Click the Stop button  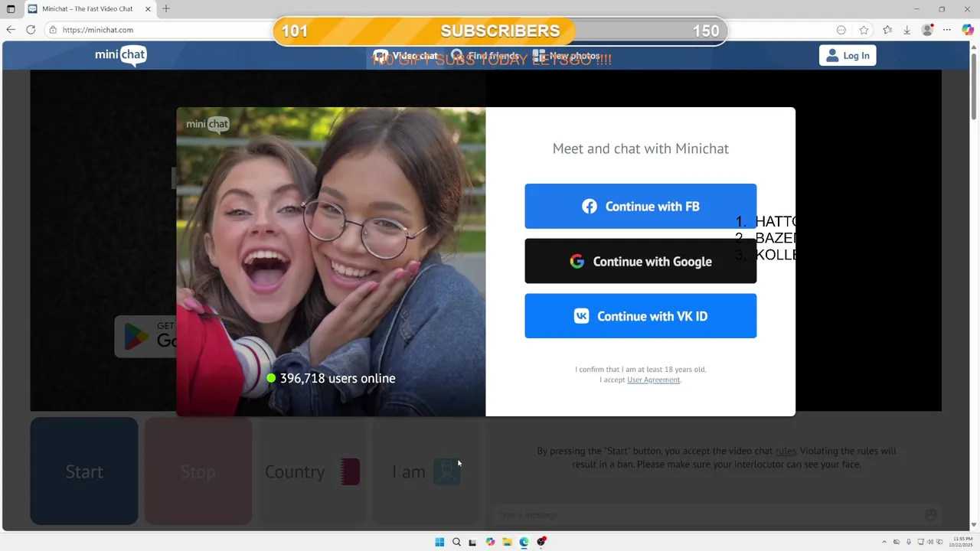pos(198,471)
